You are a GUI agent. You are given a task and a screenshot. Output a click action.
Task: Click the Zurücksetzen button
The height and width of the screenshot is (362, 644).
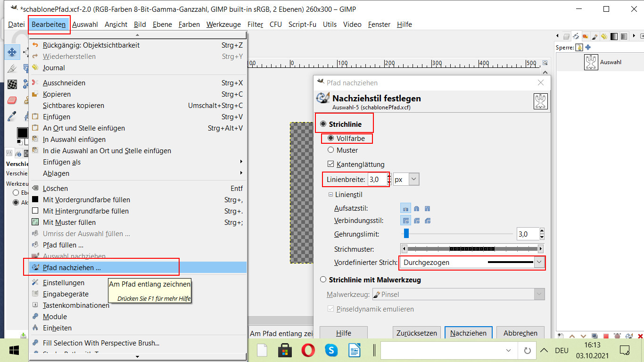coord(417,333)
